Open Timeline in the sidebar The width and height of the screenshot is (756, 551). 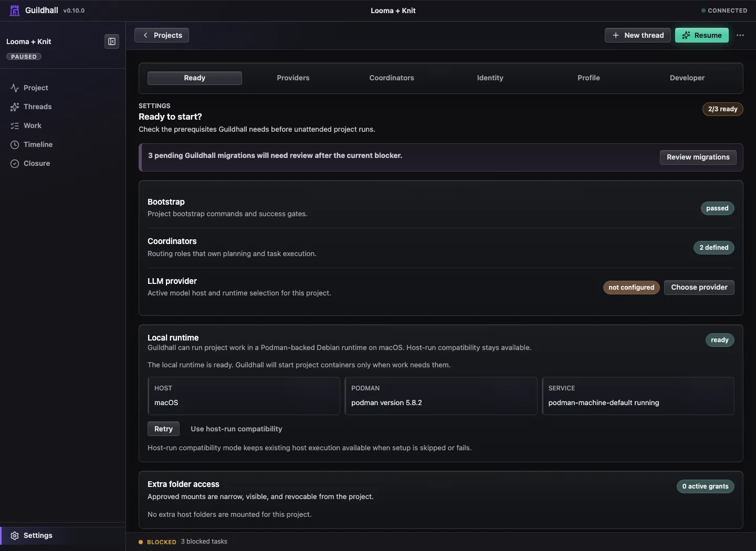pyautogui.click(x=63, y=144)
